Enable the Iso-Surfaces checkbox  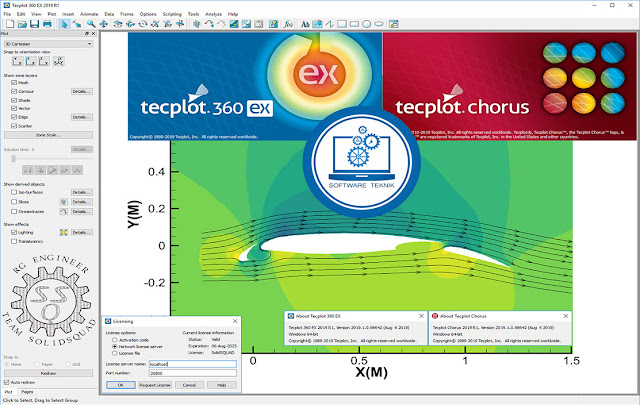point(14,192)
